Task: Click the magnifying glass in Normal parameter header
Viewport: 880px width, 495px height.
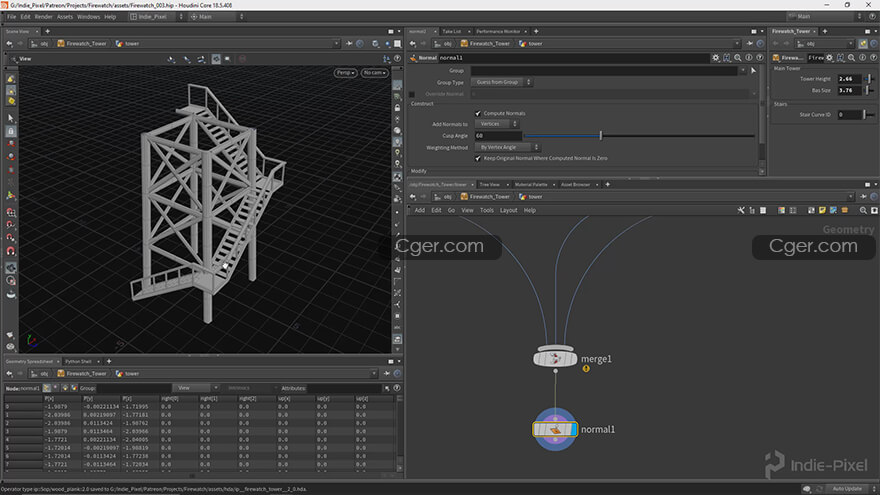Action: pos(738,58)
